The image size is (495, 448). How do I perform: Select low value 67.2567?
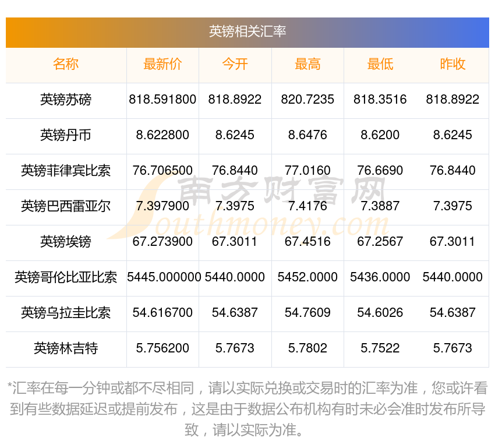pyautogui.click(x=380, y=242)
